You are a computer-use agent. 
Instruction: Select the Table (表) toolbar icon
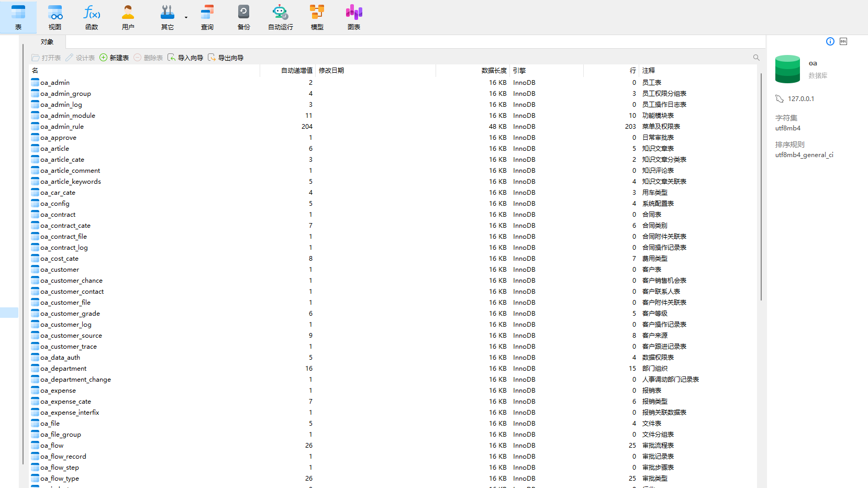[18, 17]
